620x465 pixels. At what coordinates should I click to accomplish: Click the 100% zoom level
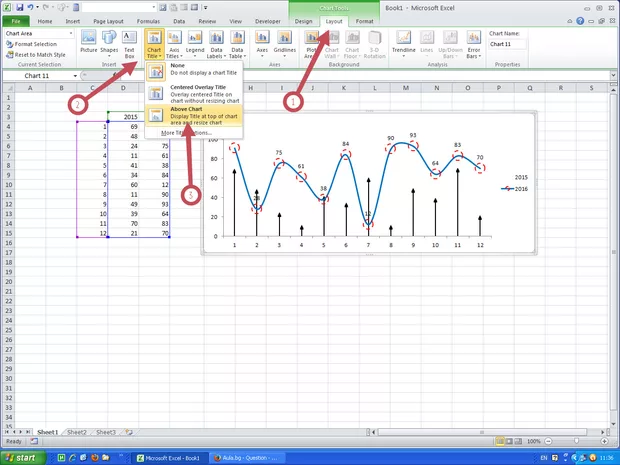tap(533, 441)
